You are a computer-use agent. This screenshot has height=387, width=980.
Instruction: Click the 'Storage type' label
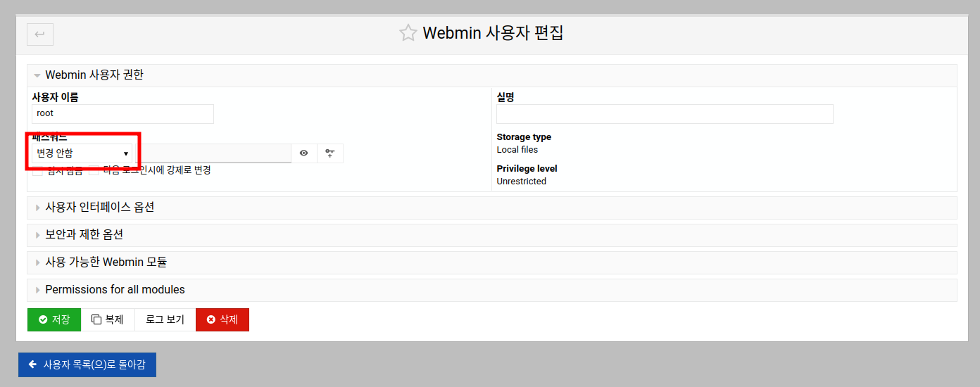(524, 137)
